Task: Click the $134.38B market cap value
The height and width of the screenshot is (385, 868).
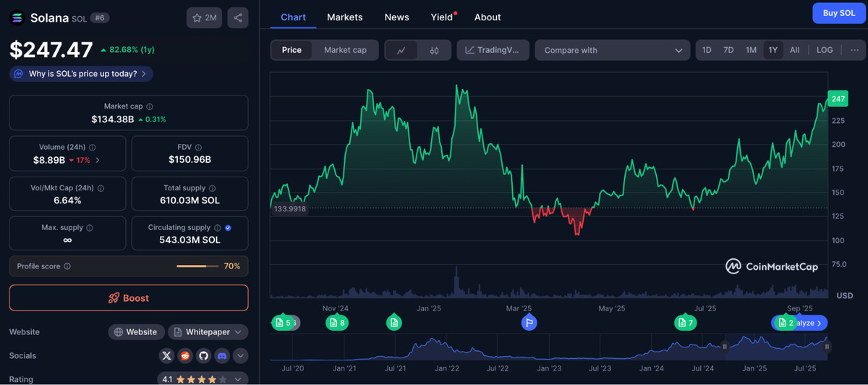Action: pyautogui.click(x=112, y=119)
